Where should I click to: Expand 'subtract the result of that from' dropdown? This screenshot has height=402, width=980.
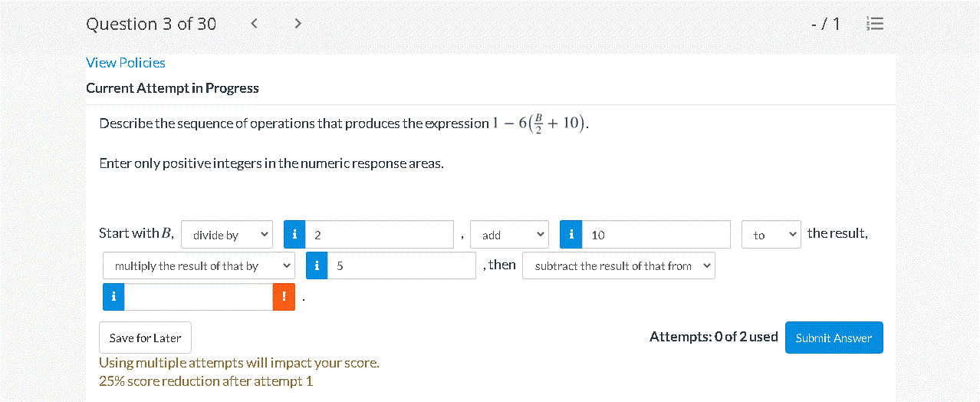(618, 265)
